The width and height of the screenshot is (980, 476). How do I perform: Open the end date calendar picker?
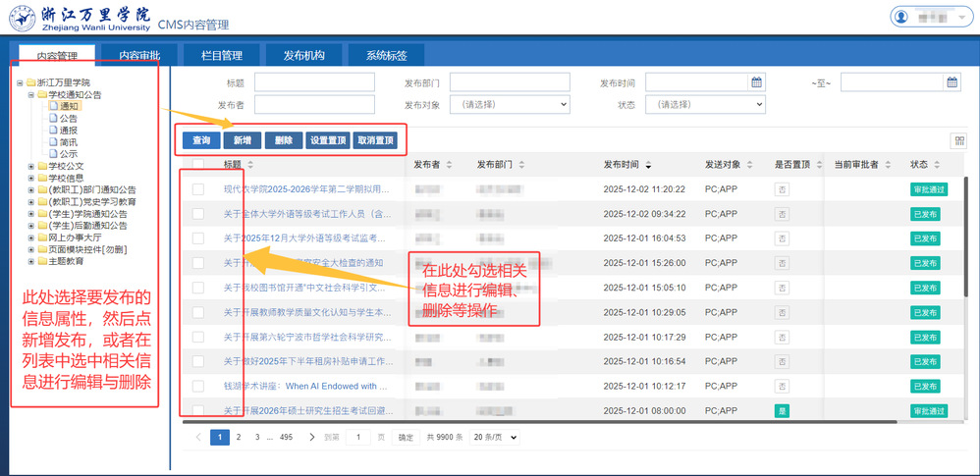click(952, 82)
